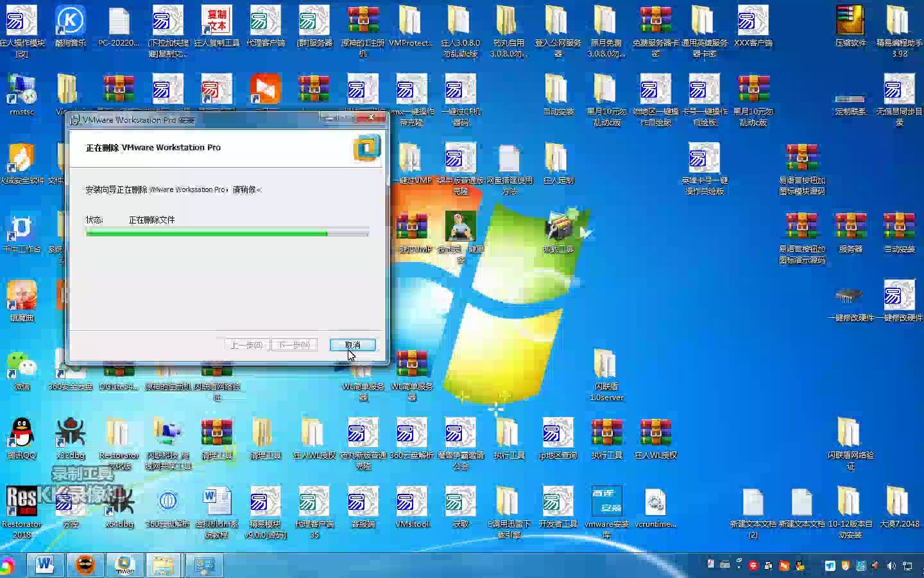Viewport: 924px width, 578px height.
Task: Select the 开发者工具 icon
Action: click(558, 508)
